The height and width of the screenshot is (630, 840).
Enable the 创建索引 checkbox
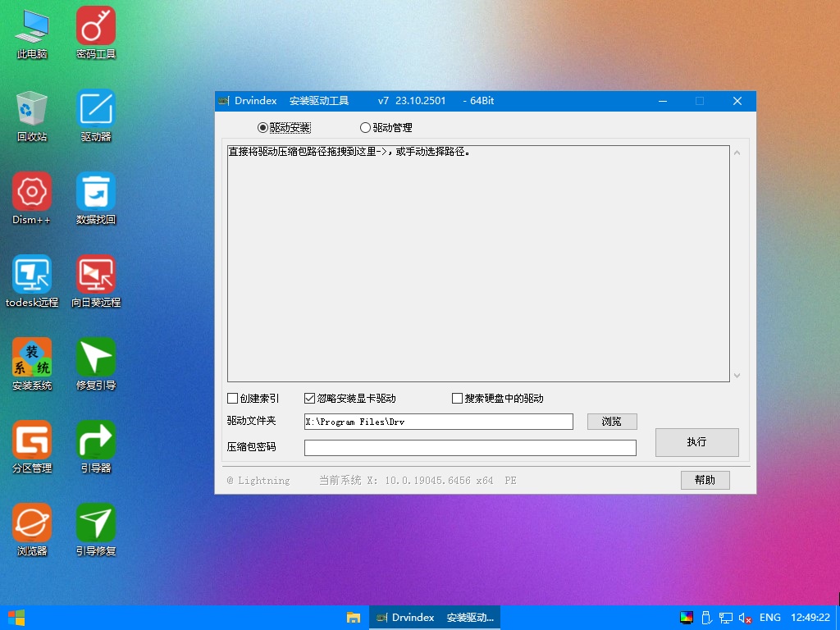233,399
